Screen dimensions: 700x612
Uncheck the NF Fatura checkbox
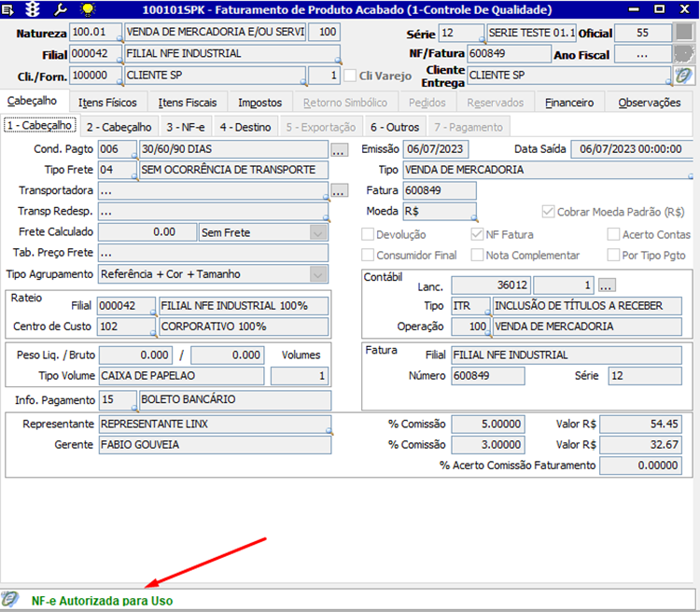click(x=477, y=234)
